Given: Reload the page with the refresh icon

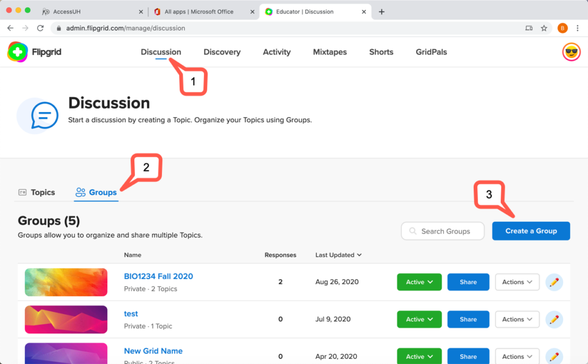Looking at the screenshot, I should pos(40,28).
